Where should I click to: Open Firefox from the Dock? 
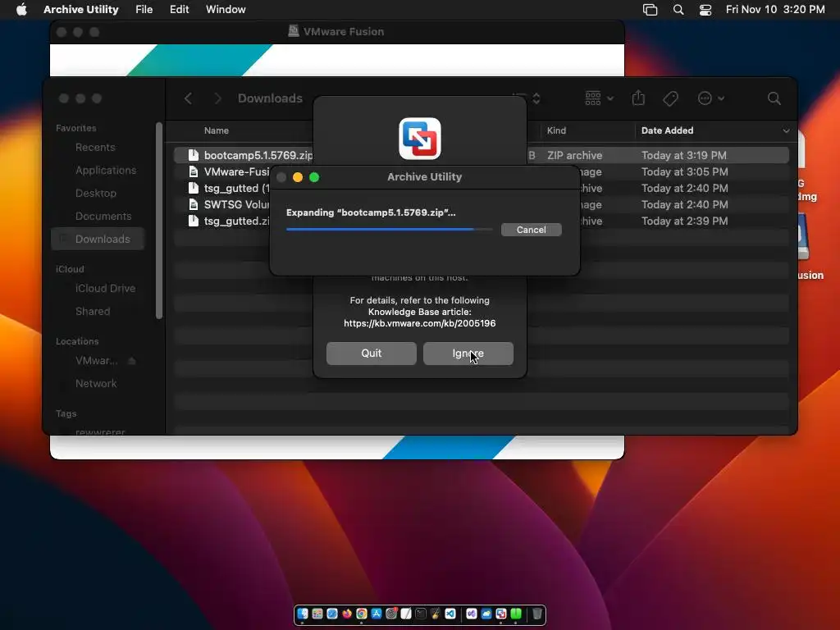tap(347, 614)
